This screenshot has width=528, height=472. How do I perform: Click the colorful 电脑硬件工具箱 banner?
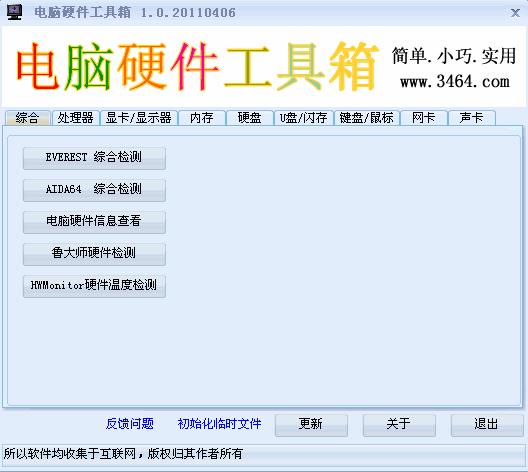pyautogui.click(x=197, y=66)
